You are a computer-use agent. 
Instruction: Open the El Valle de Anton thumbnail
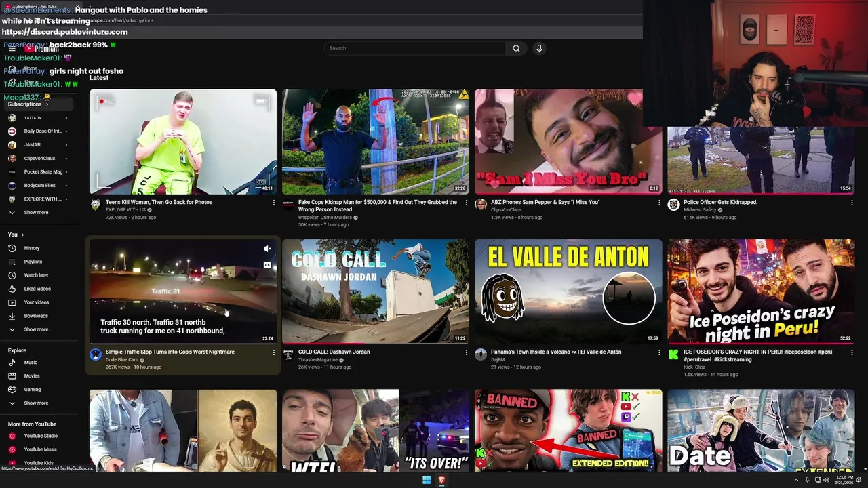(568, 291)
